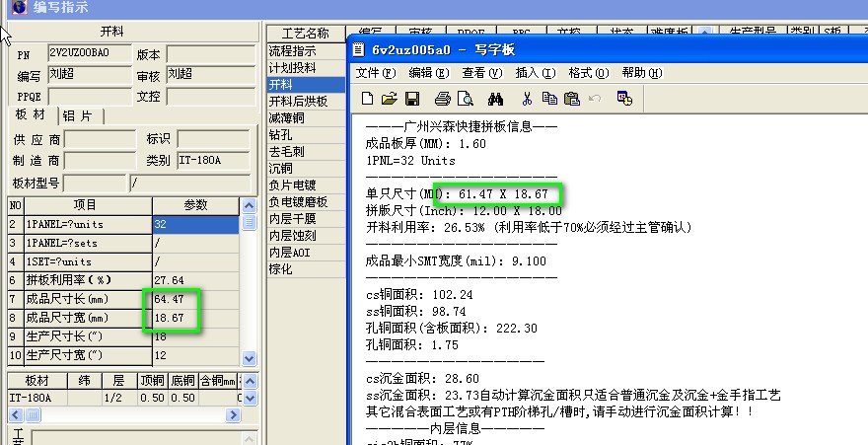Click the 制造商 input field
The width and height of the screenshot is (868, 445).
[100, 161]
